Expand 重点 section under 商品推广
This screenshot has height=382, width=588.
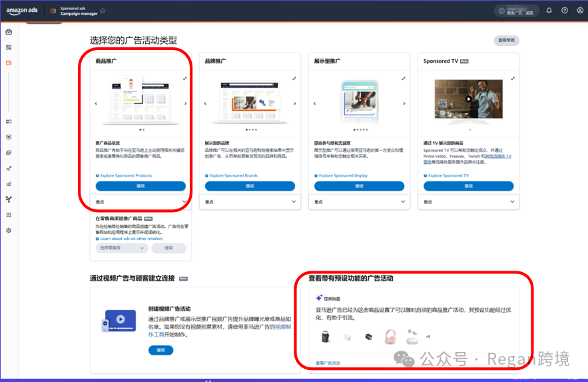[x=141, y=202]
